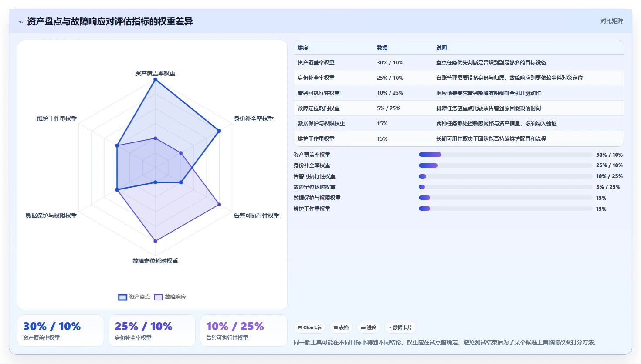Click the 说明 column header
Image resolution: width=641 pixels, height=364 pixels.
(441, 48)
